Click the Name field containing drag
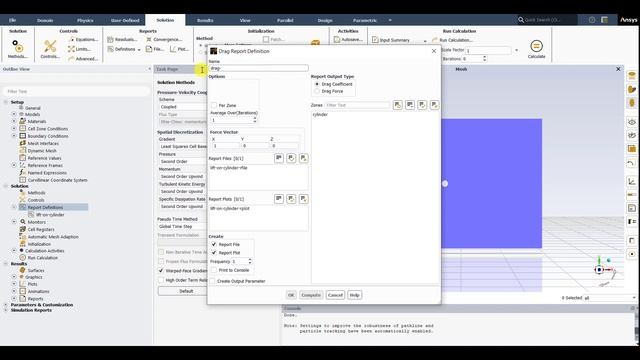 point(258,68)
